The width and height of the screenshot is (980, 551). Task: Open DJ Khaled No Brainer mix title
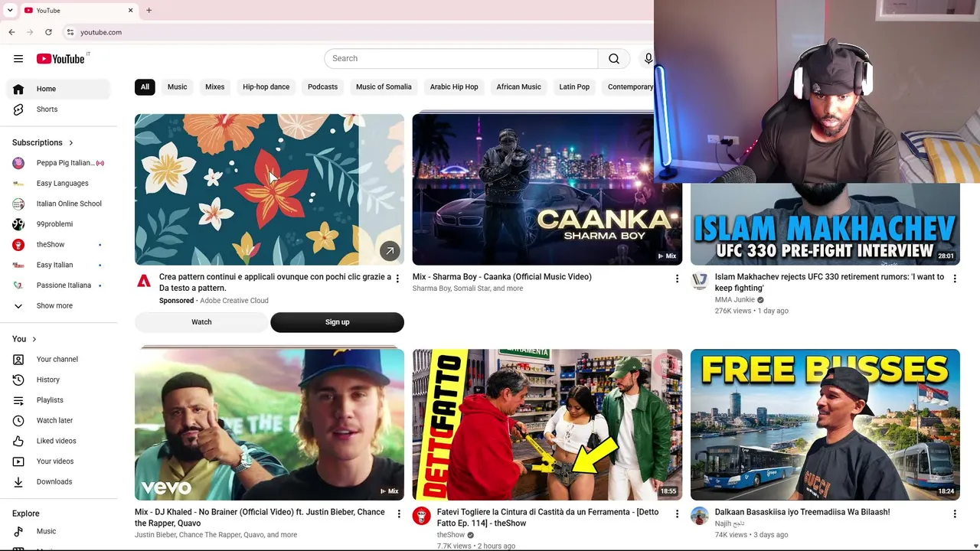coord(260,517)
